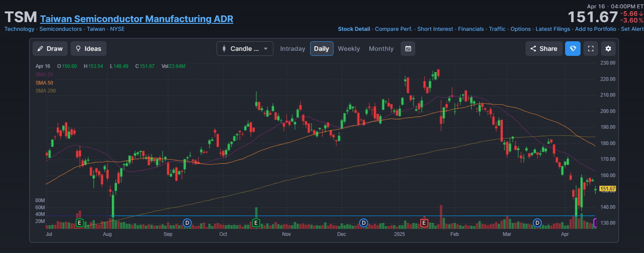Click the SMA 20 overlay label
Viewport: 644px width, 253px height.
44,75
